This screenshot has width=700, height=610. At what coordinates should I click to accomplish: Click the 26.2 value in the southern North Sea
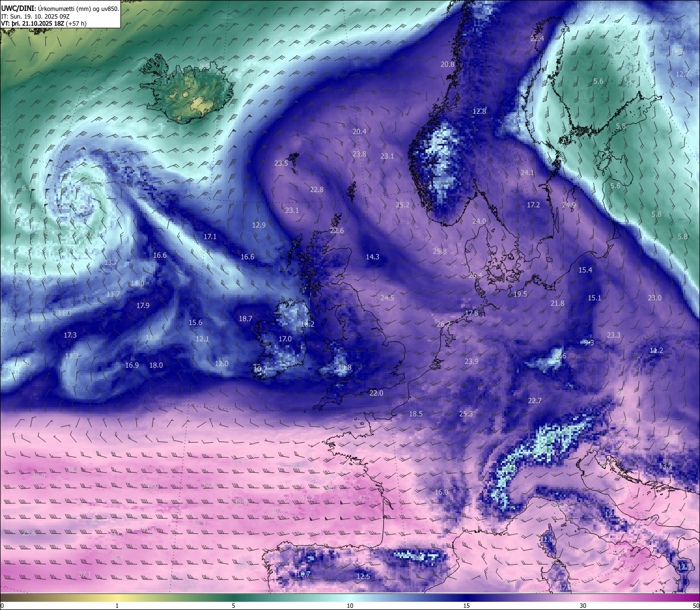point(444,324)
